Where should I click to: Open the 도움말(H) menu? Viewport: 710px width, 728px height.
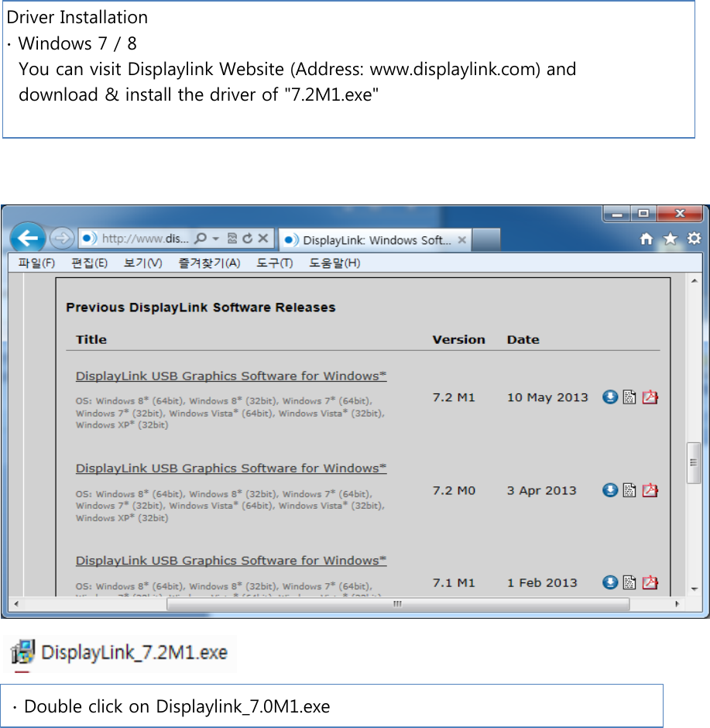pos(334,263)
